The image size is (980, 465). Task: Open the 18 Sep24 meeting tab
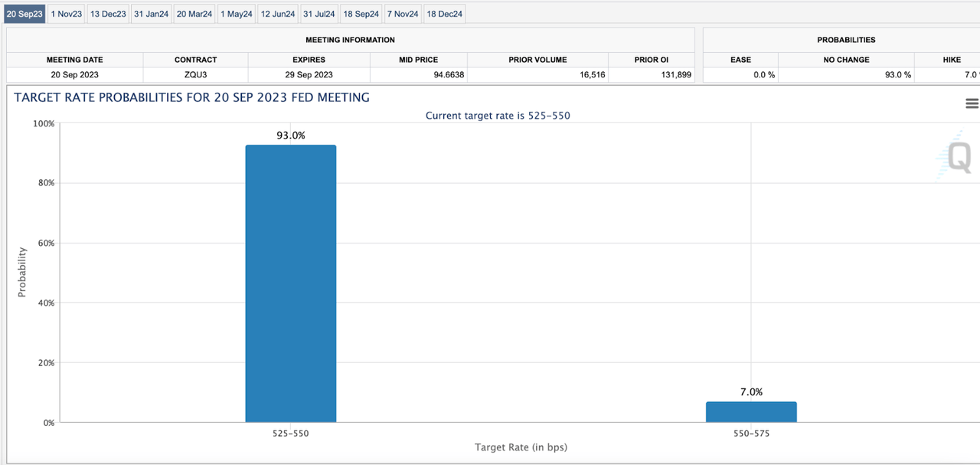pos(361,14)
